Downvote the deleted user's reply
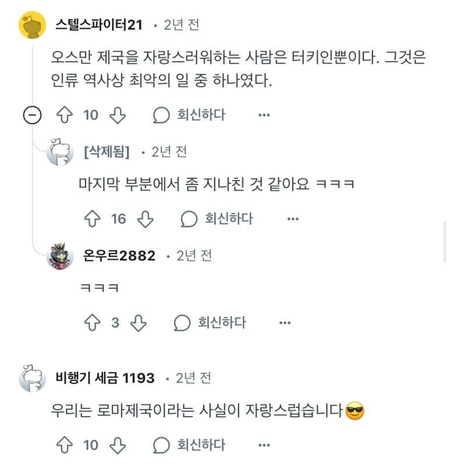The height and width of the screenshot is (476, 450). tap(146, 219)
